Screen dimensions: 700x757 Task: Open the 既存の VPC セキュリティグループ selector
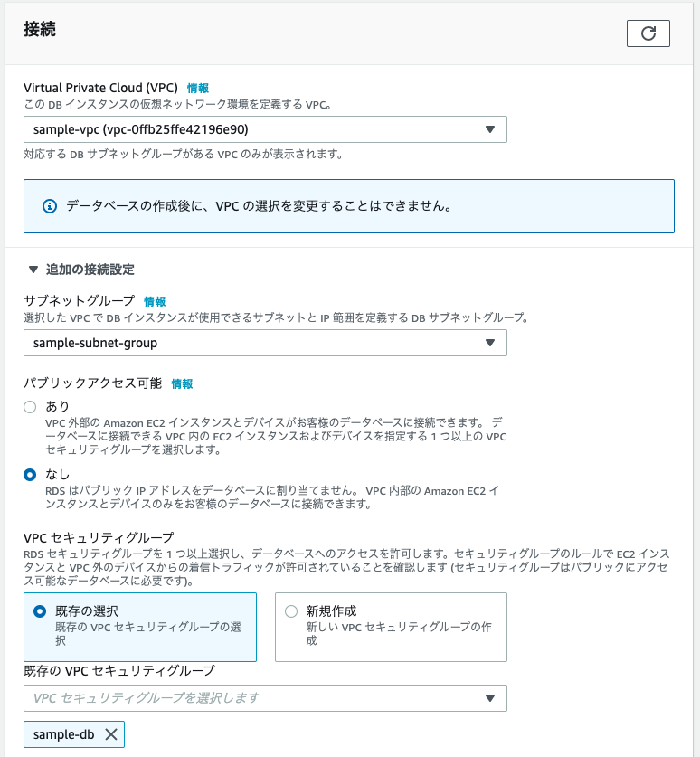pos(264,698)
